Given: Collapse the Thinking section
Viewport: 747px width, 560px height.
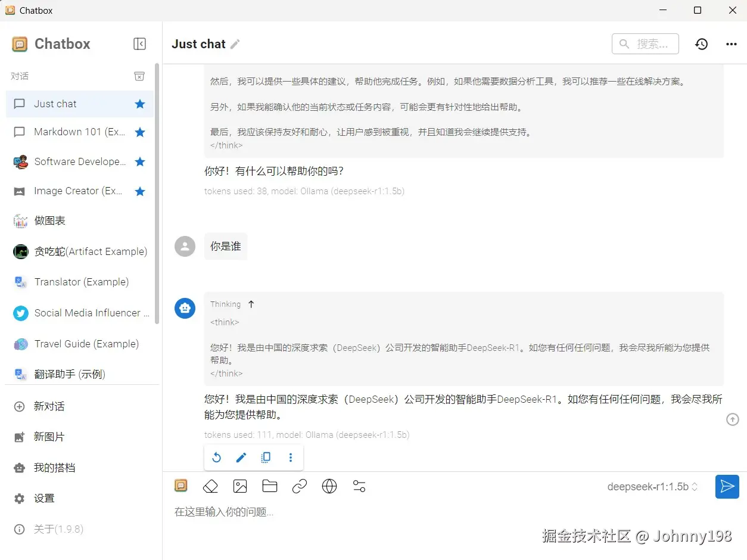Looking at the screenshot, I should click(250, 304).
